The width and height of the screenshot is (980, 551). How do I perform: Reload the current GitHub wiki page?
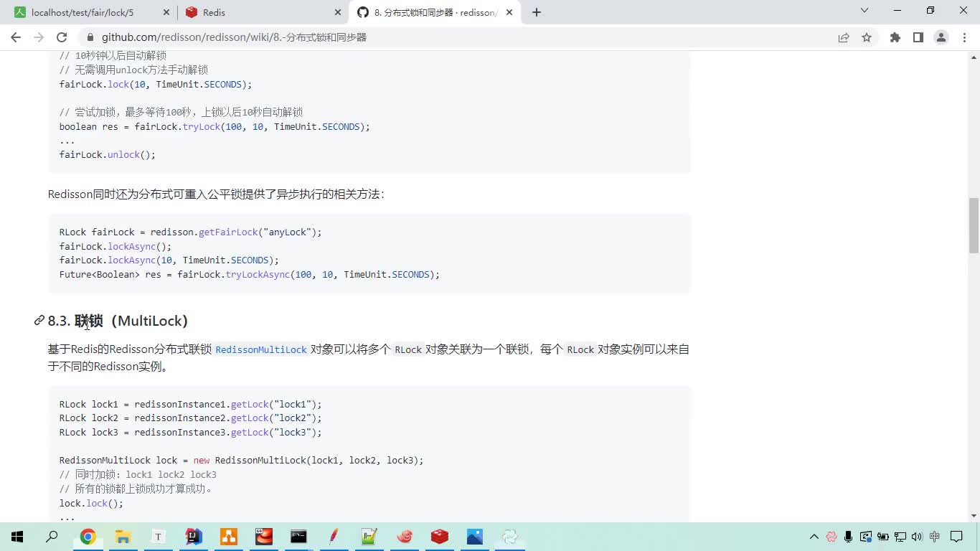(62, 37)
